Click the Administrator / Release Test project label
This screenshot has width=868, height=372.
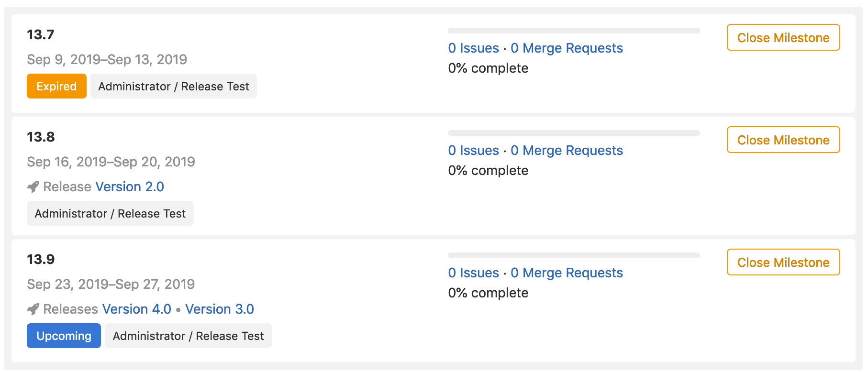click(x=173, y=86)
